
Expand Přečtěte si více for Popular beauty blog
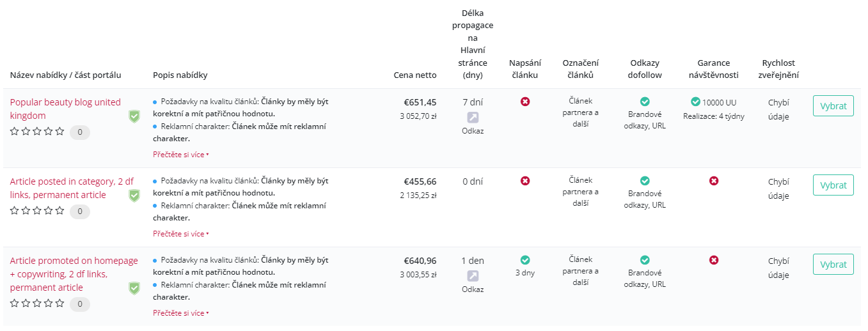coord(181,155)
